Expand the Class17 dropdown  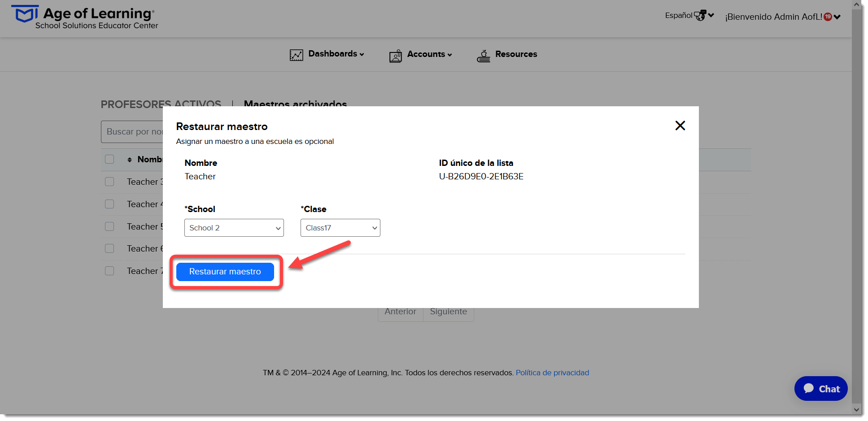pos(340,228)
